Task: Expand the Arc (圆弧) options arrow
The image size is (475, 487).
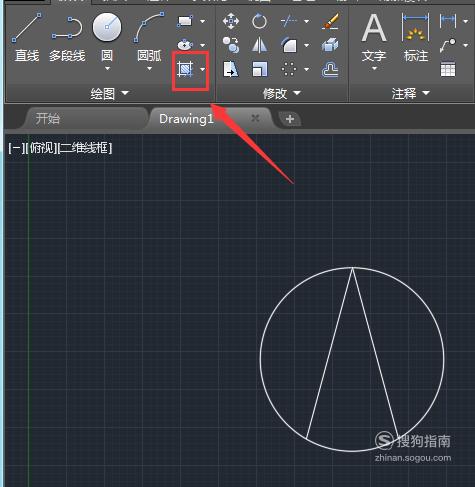Action: click(149, 69)
